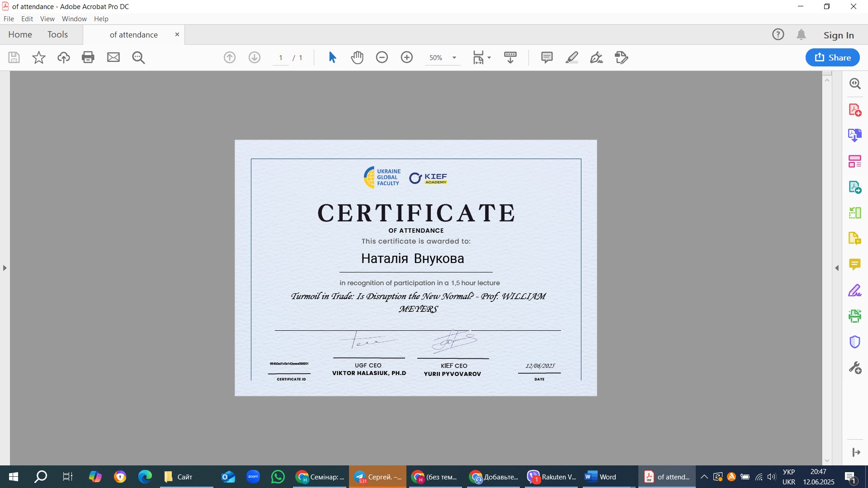Activate the Selection arrow tool
Screen dimensions: 868x488
click(x=332, y=57)
